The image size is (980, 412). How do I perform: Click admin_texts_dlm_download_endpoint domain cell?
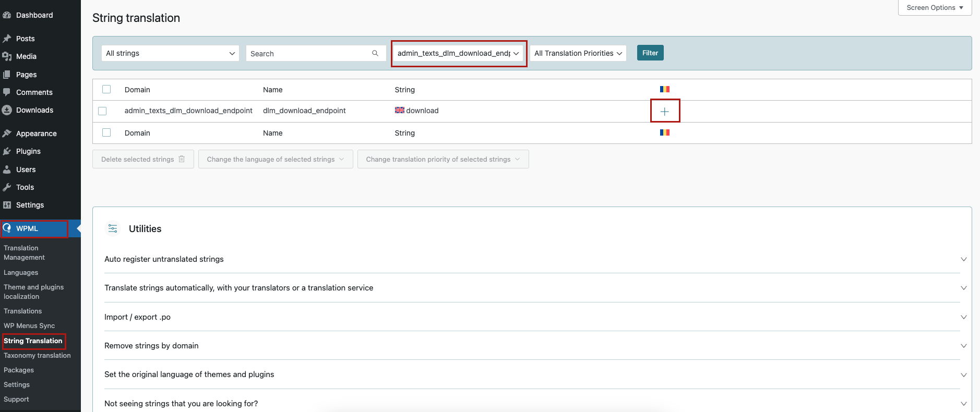click(x=188, y=111)
